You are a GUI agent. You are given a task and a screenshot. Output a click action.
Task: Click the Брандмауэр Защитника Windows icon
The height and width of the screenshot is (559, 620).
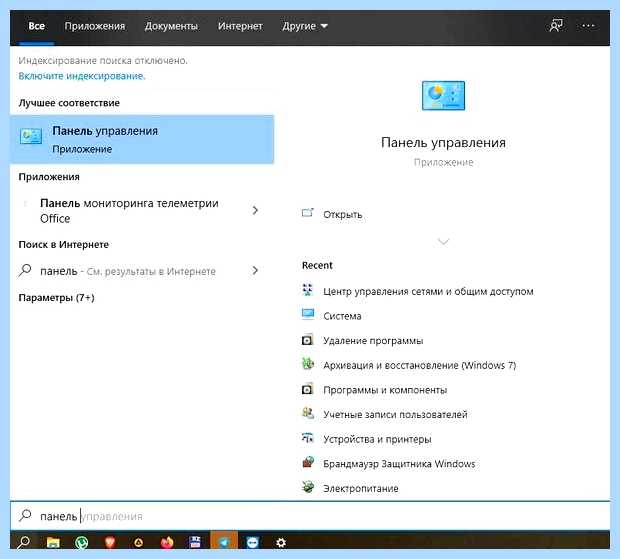308,463
